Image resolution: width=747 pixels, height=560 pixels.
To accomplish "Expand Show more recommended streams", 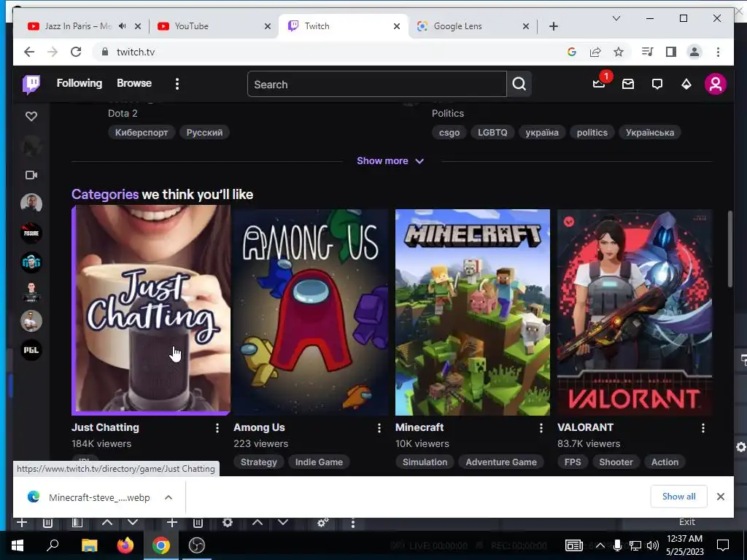I will (390, 161).
